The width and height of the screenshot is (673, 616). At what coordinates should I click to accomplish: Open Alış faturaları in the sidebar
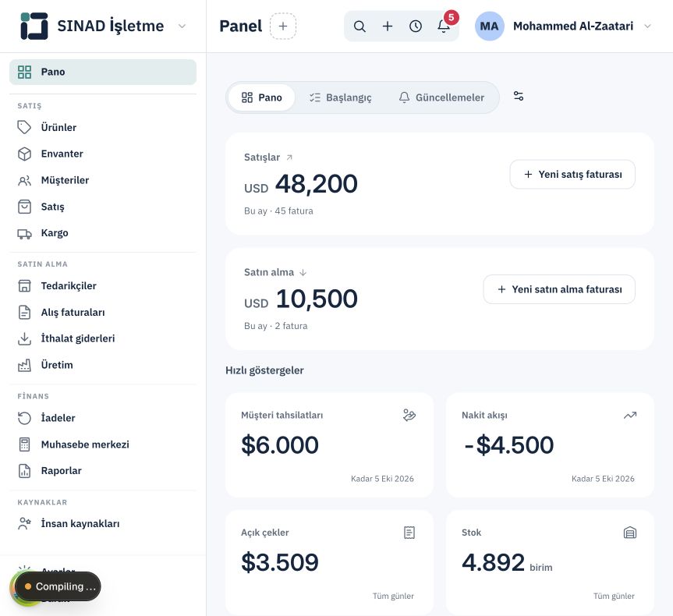click(103, 312)
